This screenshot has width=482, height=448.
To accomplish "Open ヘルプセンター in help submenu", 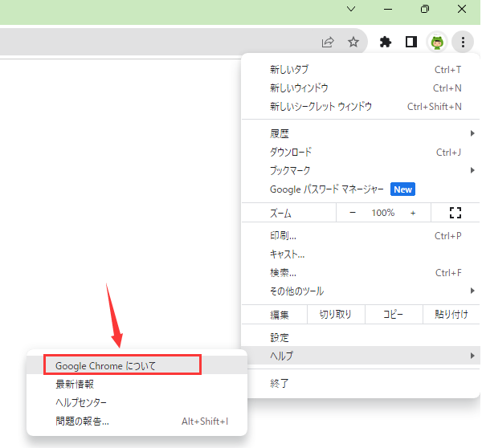I will coord(137,402).
